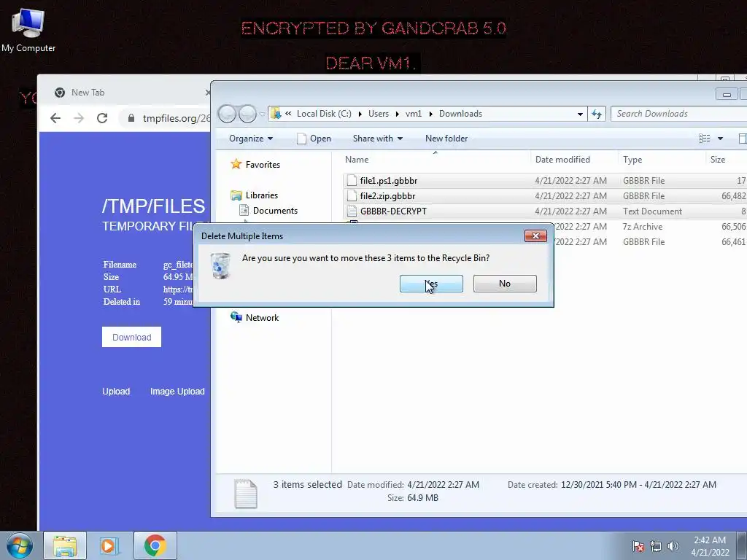The width and height of the screenshot is (747, 560).
Task: Minimize the Explorer window
Action: pyautogui.click(x=727, y=94)
